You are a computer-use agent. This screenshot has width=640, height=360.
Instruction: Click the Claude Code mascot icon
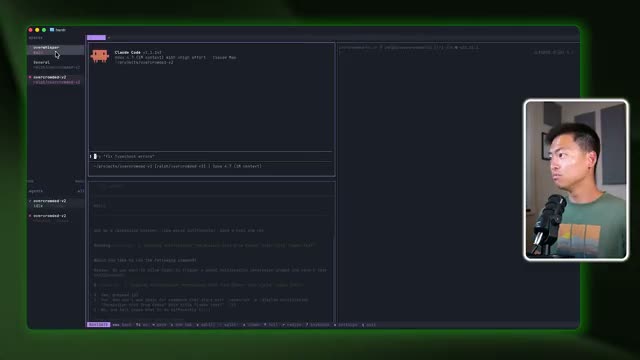(x=100, y=56)
